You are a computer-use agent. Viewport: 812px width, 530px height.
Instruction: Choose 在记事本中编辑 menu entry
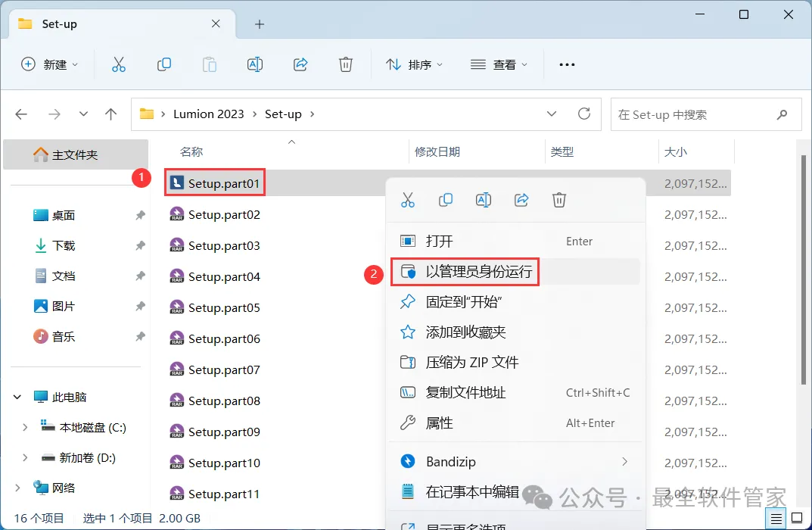click(515, 491)
